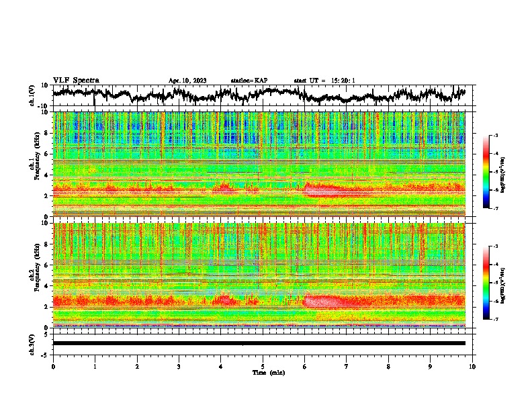Click the '-3' tick of ch.1 color bar
This screenshot has height=411, width=532.
[495, 135]
